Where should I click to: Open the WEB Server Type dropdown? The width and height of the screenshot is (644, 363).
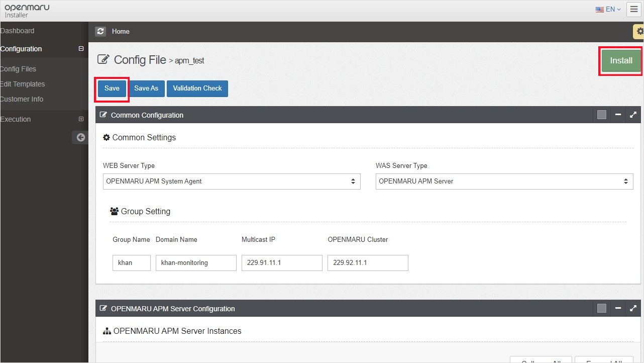click(x=232, y=181)
